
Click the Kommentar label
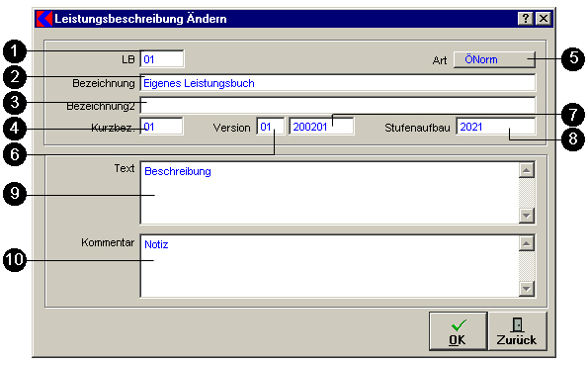108,242
